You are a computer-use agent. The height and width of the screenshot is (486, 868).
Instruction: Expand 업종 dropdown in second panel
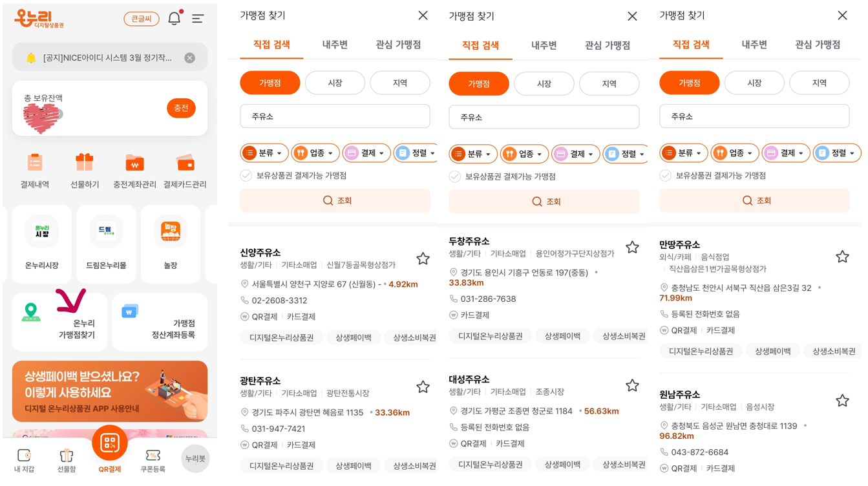(x=524, y=154)
